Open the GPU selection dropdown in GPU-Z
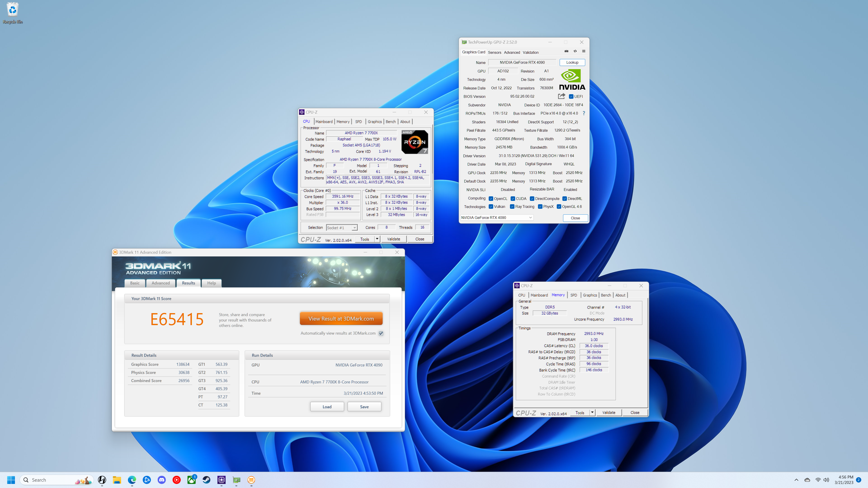The width and height of the screenshot is (868, 488). pos(497,218)
